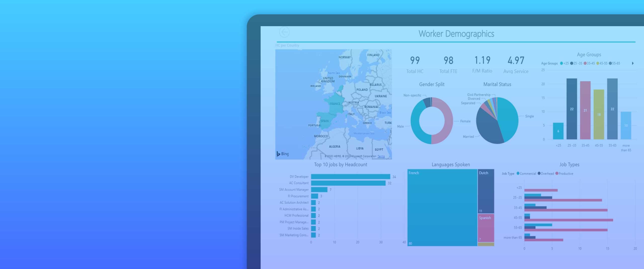
Task: Click the FI Procurement bar
Action: coord(314,196)
